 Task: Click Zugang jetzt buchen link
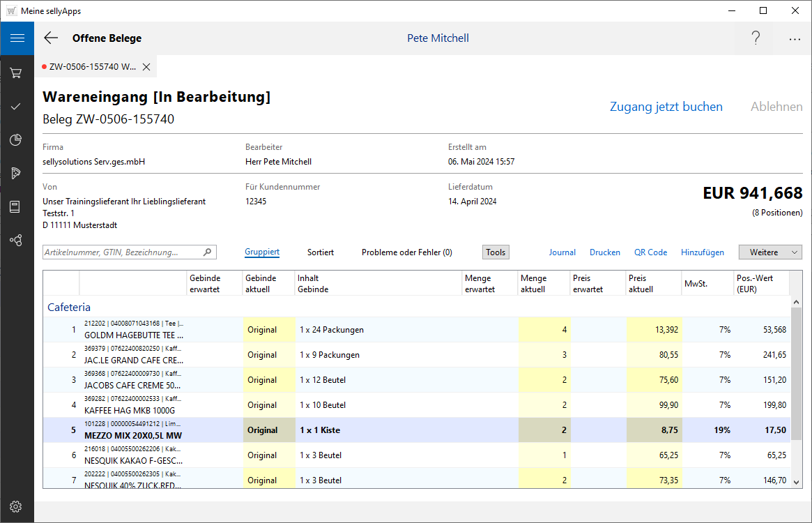pos(666,107)
